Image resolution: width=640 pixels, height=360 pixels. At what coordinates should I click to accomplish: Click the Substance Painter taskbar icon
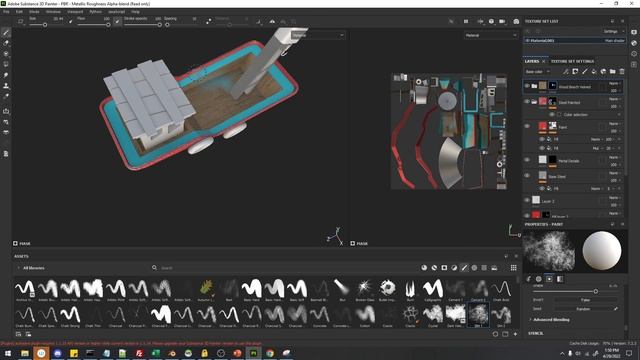coord(253,353)
